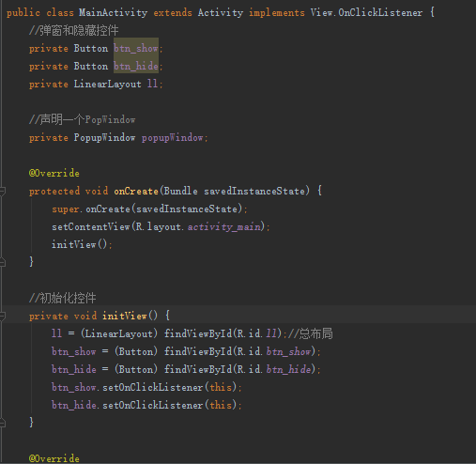476x464 pixels.
Task: Click 'onCreate' in the method signature
Action: pyautogui.click(x=136, y=191)
